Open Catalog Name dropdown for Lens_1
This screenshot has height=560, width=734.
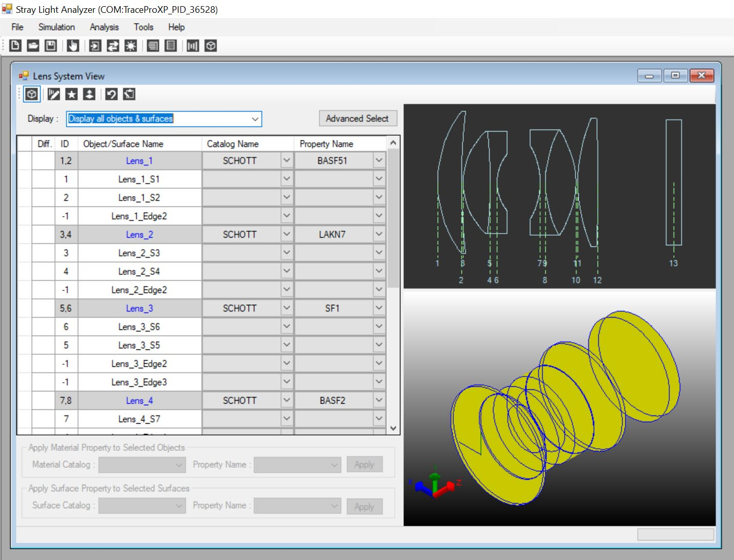[287, 160]
